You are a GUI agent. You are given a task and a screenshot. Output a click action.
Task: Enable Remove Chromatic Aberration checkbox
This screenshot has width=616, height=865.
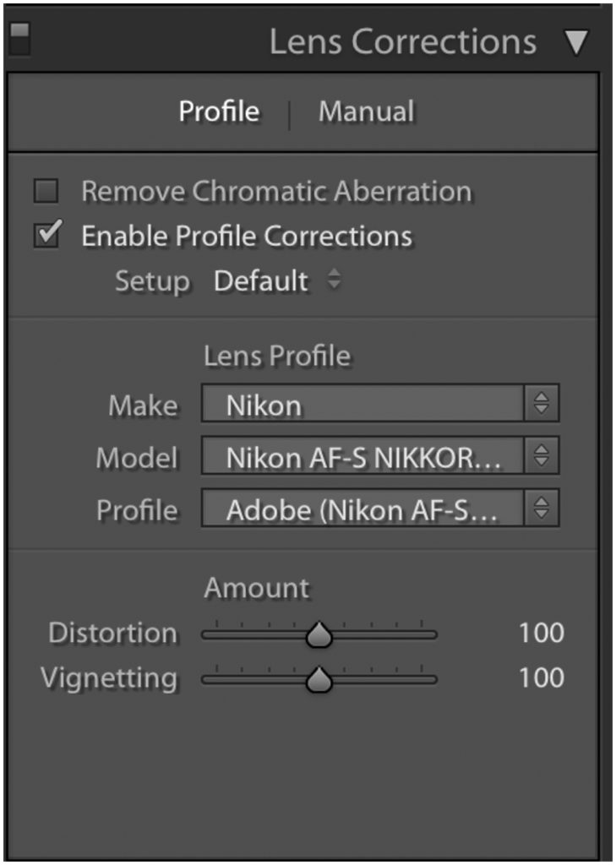coord(46,192)
